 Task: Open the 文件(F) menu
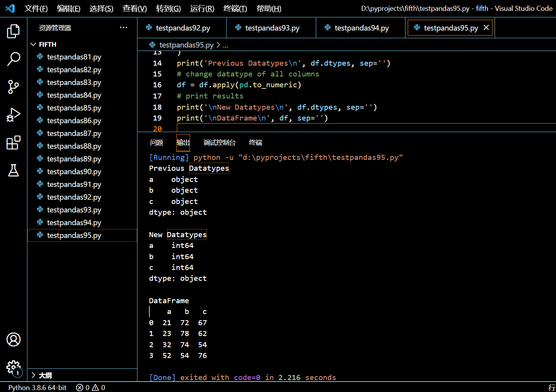tap(36, 8)
